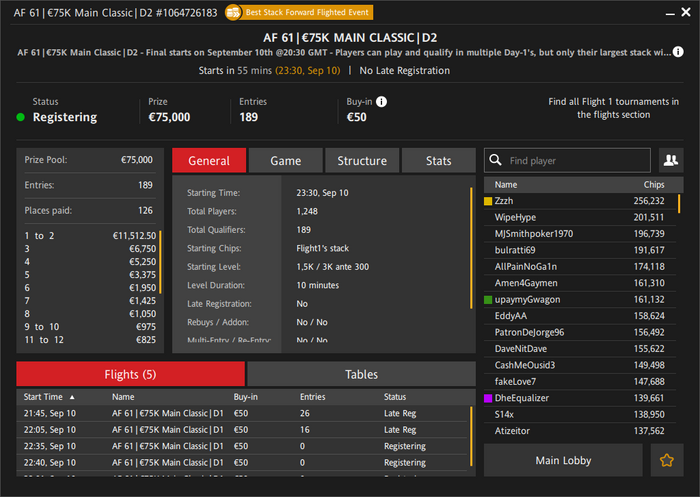This screenshot has width=700, height=497.
Task: Click the General details scrollbar
Action: click(x=471, y=248)
